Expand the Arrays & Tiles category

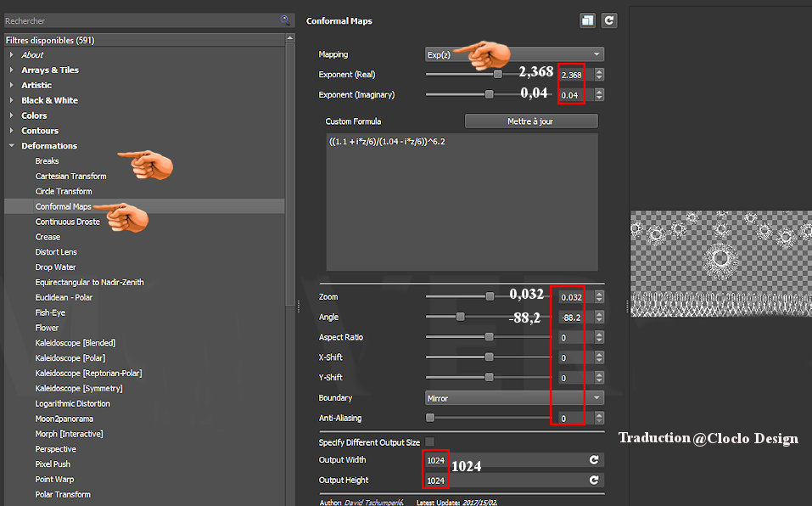[11, 70]
